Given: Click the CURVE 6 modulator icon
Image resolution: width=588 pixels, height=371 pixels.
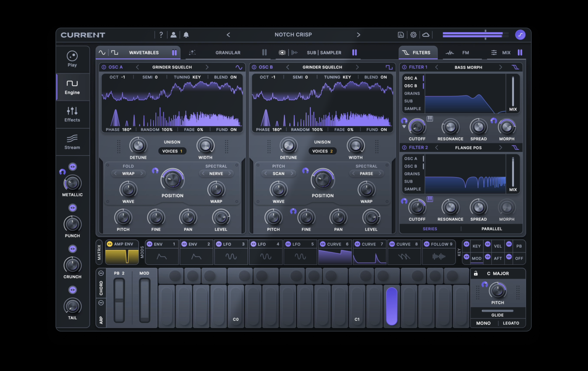Looking at the screenshot, I should [323, 244].
